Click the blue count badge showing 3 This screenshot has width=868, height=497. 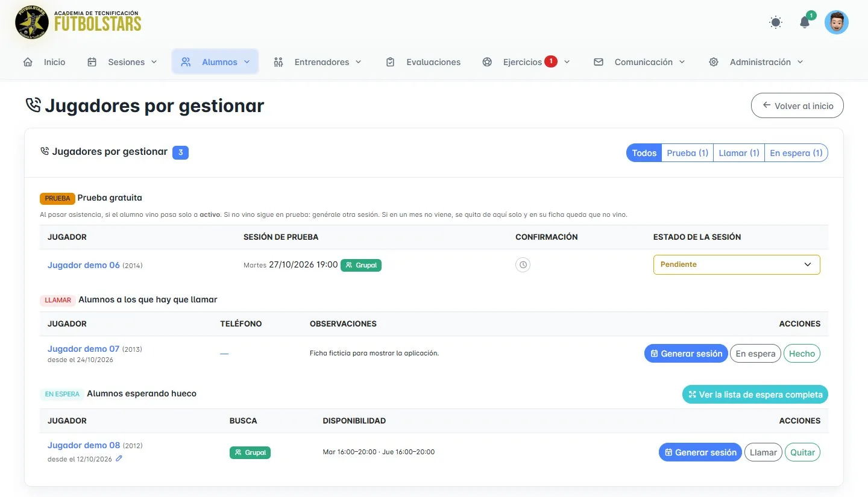pos(180,152)
